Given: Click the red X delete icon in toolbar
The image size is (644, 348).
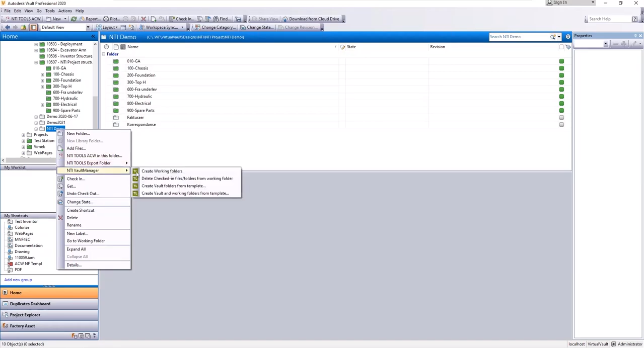Looking at the screenshot, I should 144,19.
